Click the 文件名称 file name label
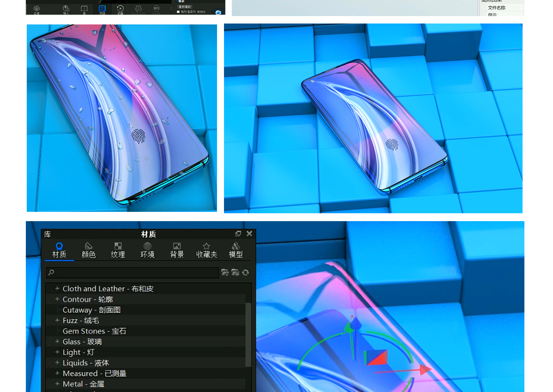The image size is (553, 392). (x=496, y=8)
